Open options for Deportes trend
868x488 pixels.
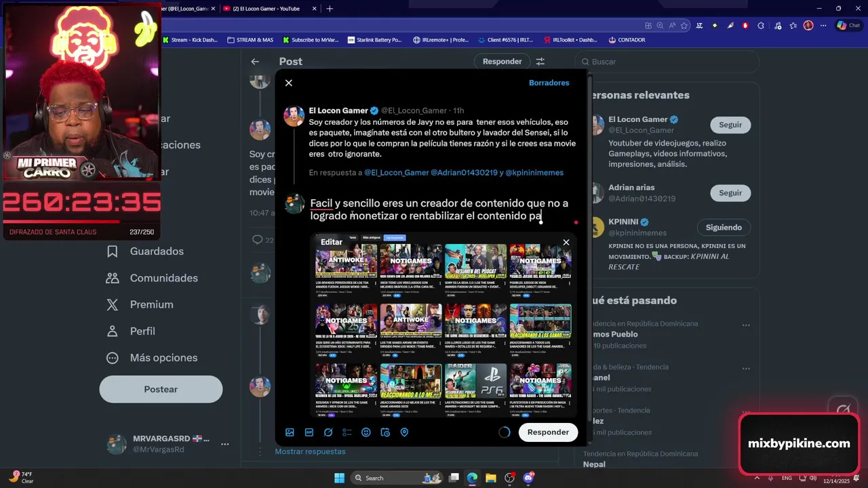click(746, 411)
